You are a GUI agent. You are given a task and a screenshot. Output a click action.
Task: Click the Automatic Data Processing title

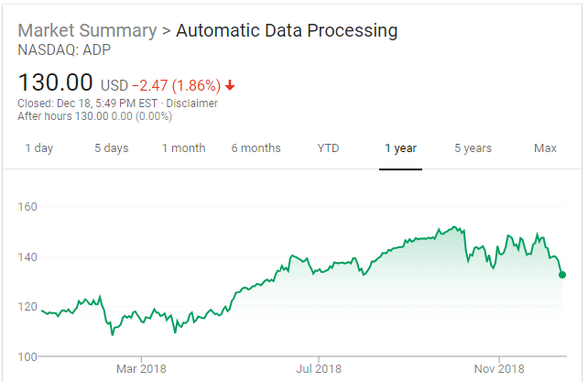pyautogui.click(x=287, y=30)
